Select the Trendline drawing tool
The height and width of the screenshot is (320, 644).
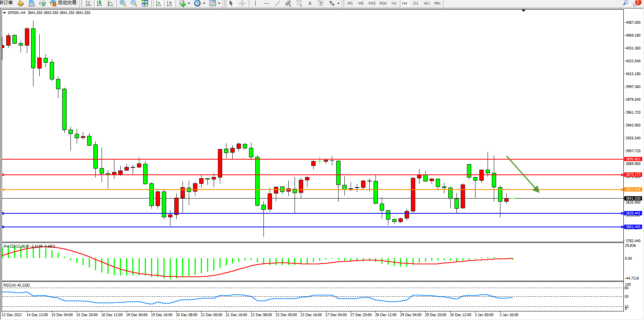277,4
